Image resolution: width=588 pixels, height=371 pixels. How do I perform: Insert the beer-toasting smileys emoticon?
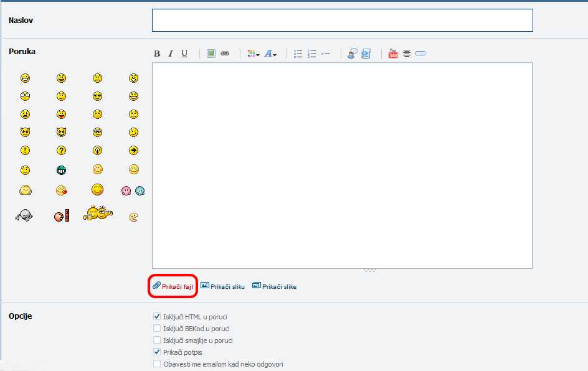(x=98, y=213)
